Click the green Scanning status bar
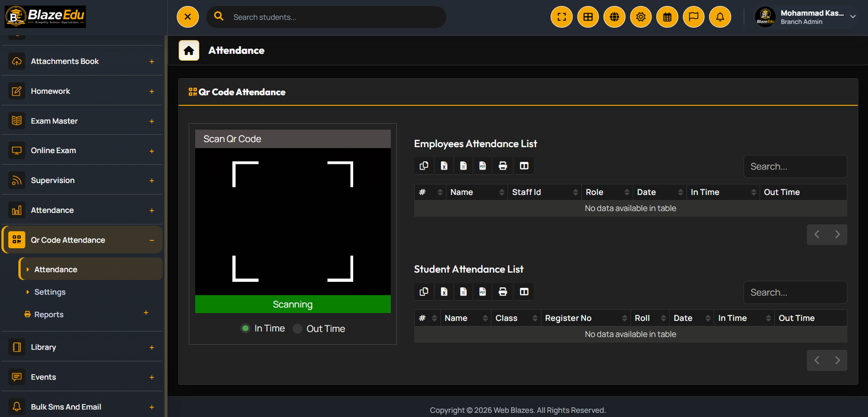The width and height of the screenshot is (868, 417). tap(293, 304)
